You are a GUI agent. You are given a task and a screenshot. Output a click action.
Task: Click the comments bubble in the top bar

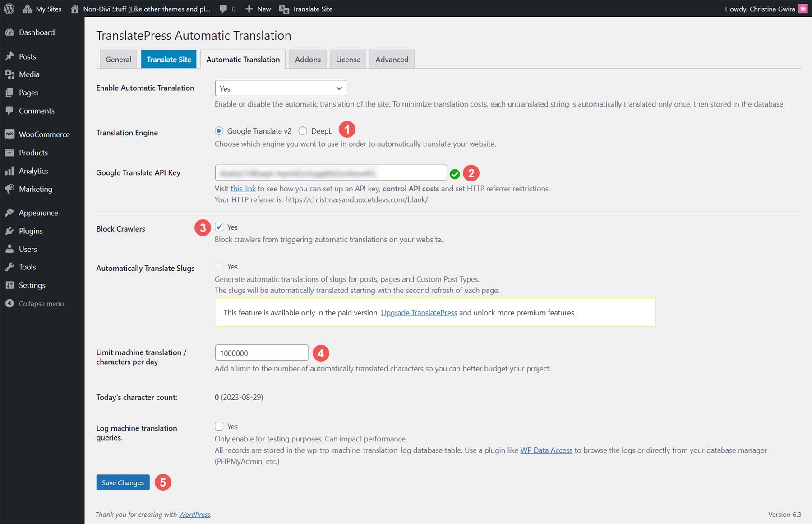[x=223, y=9]
